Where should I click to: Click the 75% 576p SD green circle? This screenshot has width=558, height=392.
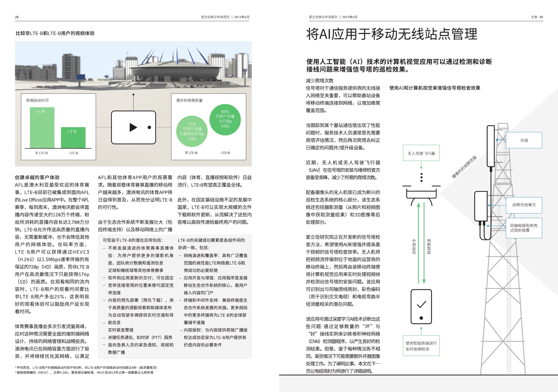click(x=192, y=131)
